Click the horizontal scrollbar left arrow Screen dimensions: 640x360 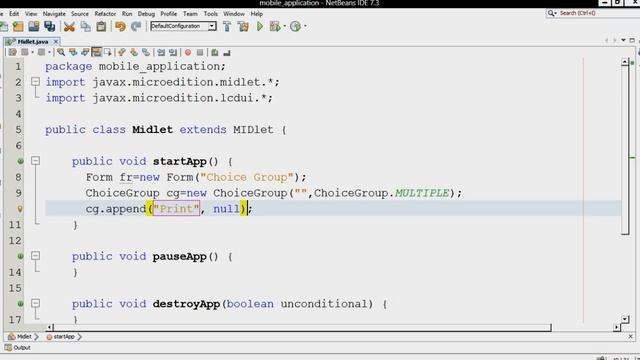click(49, 327)
